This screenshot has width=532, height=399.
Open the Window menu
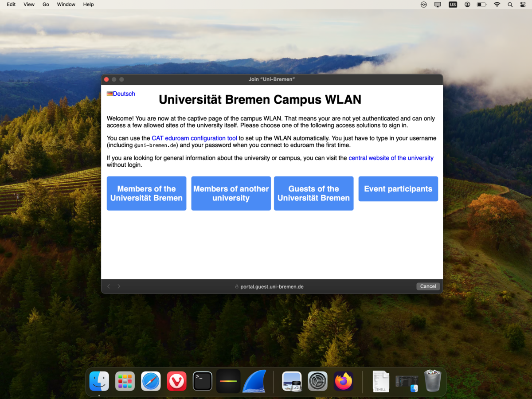point(66,4)
